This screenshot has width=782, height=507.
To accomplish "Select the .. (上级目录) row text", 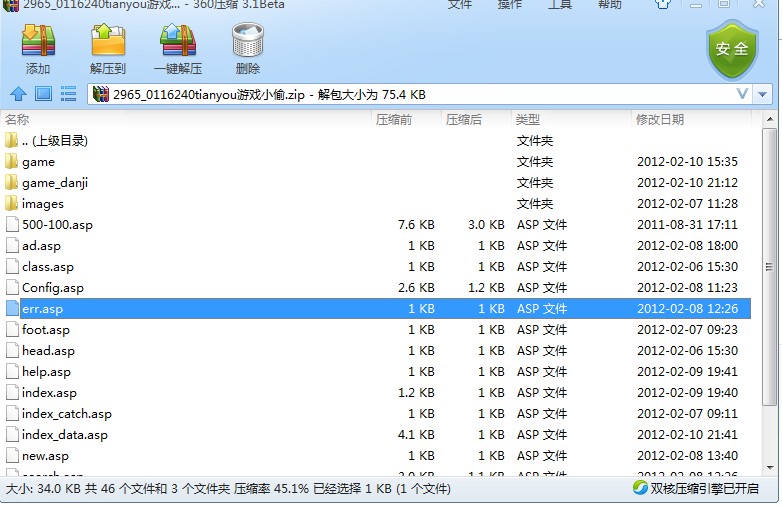I will click(55, 141).
